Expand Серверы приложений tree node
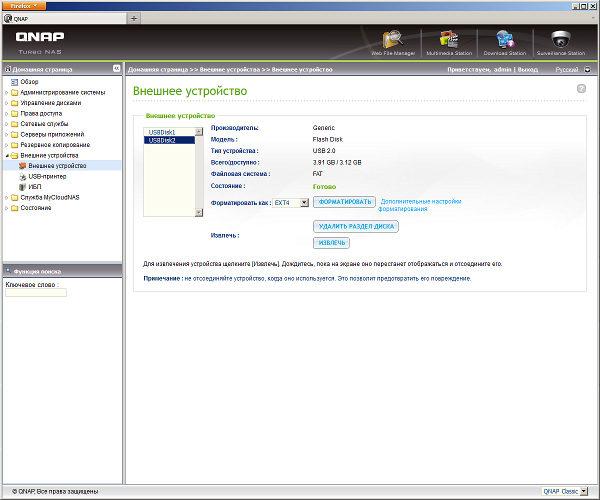 pyautogui.click(x=7, y=135)
